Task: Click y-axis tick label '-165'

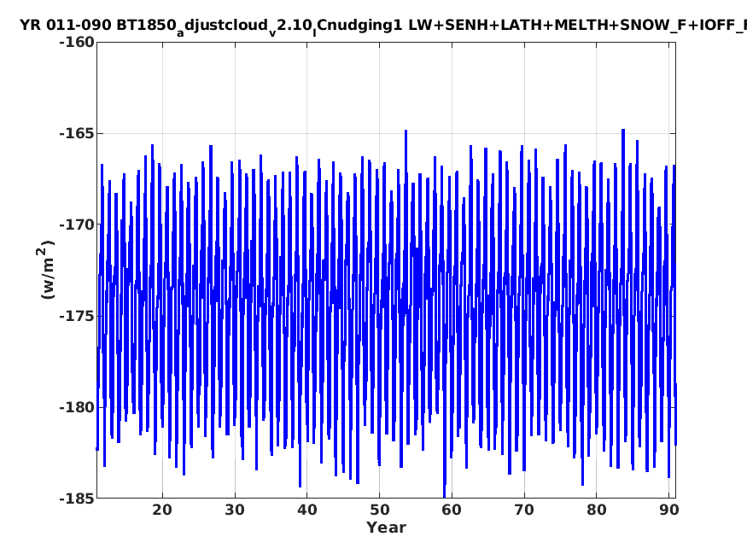Action: click(x=77, y=133)
